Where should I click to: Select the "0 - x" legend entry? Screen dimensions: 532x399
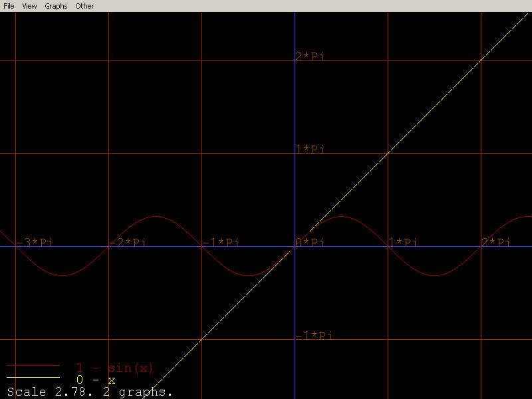point(96,380)
